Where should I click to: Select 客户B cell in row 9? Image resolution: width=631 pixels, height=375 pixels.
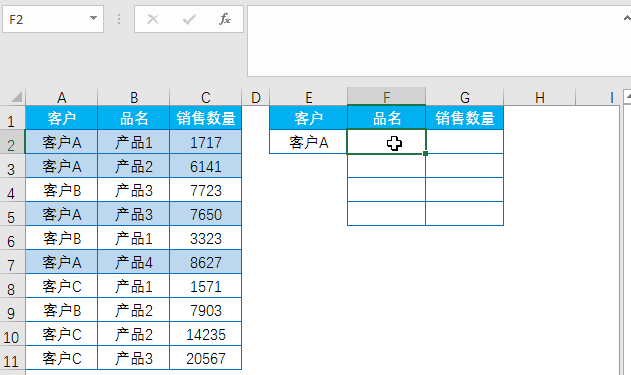coord(62,310)
